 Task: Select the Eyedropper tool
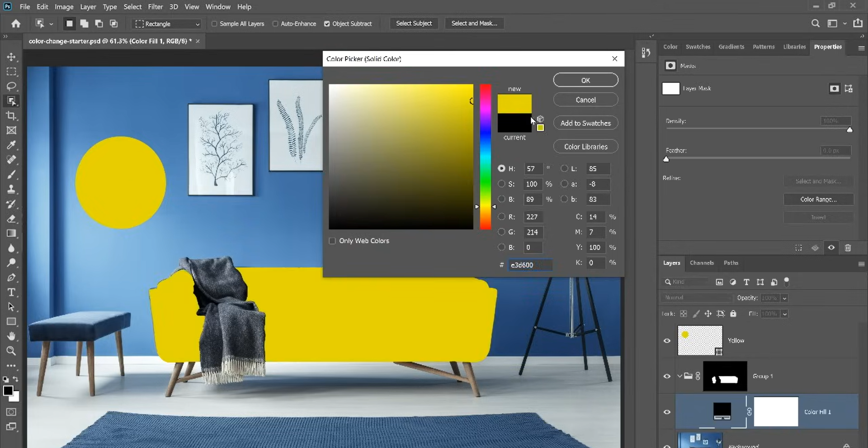[11, 145]
